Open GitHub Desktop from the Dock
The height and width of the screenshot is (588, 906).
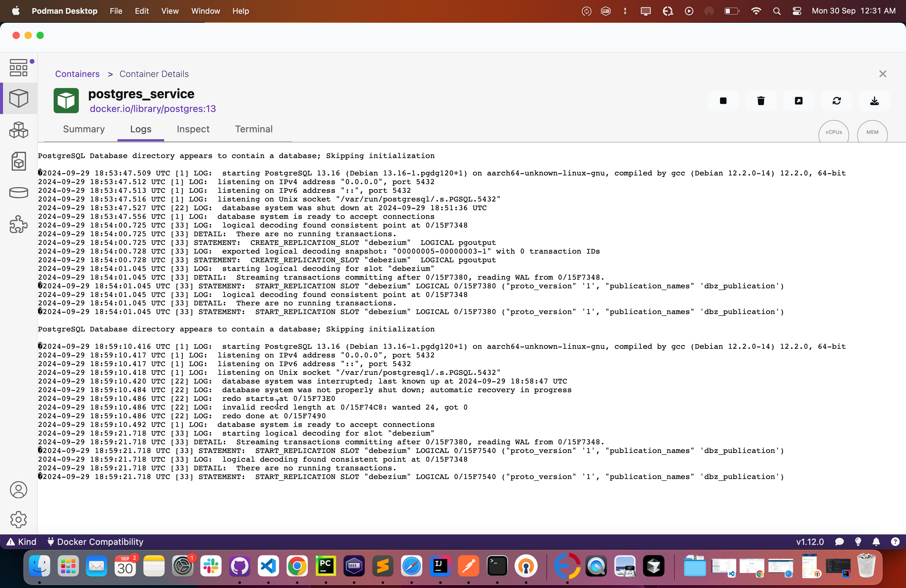pos(239,566)
